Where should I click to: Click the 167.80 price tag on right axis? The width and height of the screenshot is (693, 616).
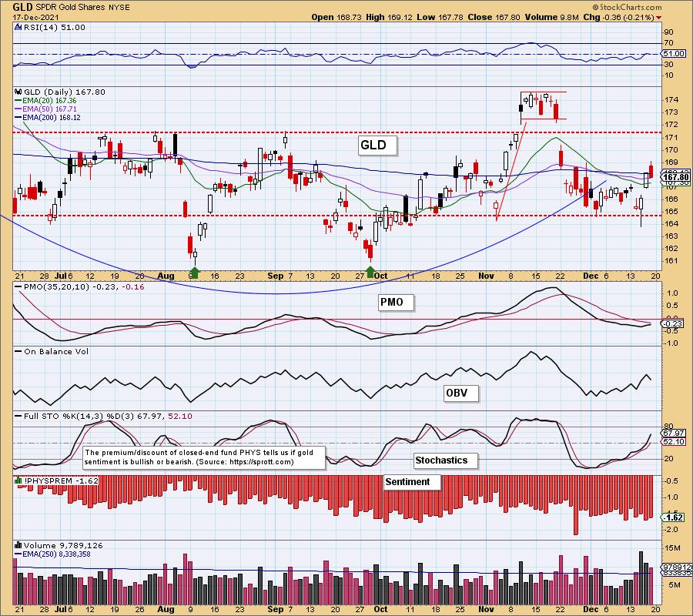click(x=676, y=178)
